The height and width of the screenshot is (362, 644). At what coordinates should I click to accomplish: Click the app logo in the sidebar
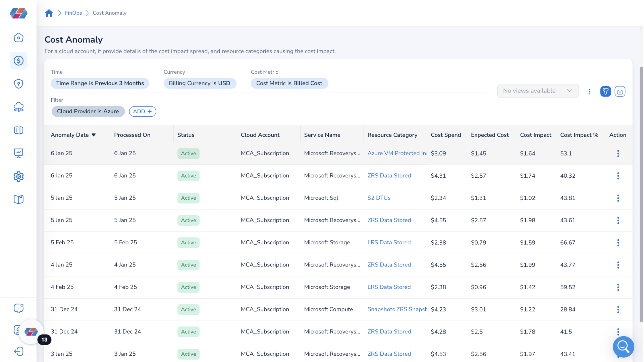tap(18, 13)
